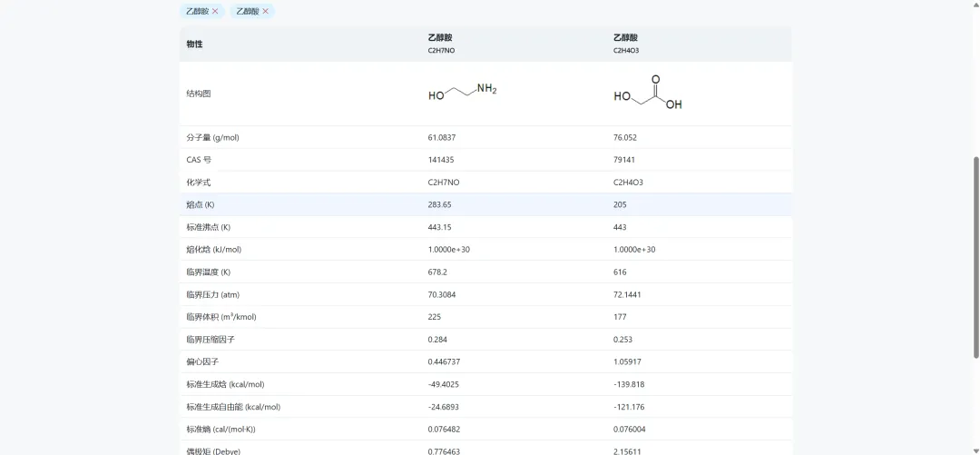The width and height of the screenshot is (980, 455).
Task: Click the 临界体积 (m³/kmol) row label
Action: point(221,317)
